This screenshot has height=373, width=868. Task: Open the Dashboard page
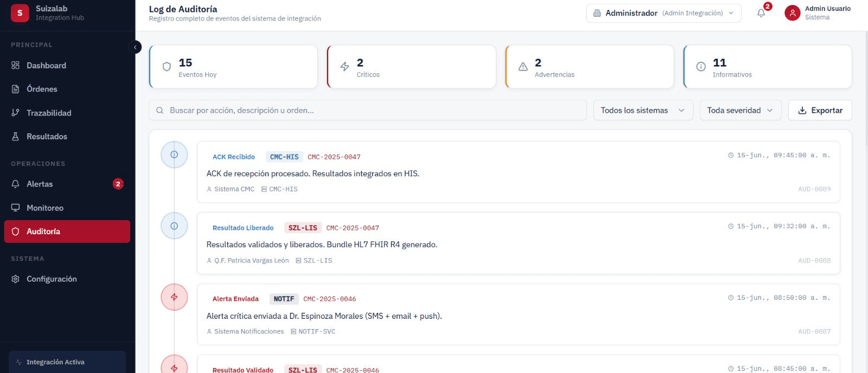pyautogui.click(x=67, y=66)
